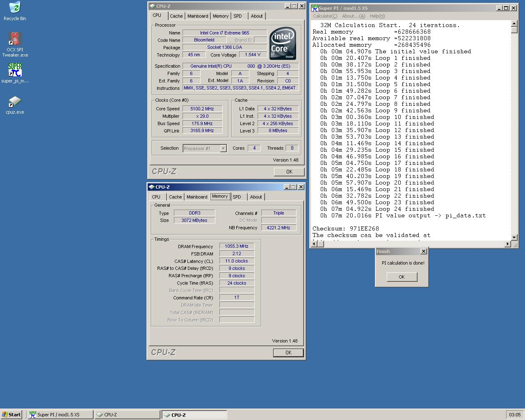Open the Mainboard tab in upper CPU-Z
This screenshot has width=525, height=420.
tap(198, 16)
